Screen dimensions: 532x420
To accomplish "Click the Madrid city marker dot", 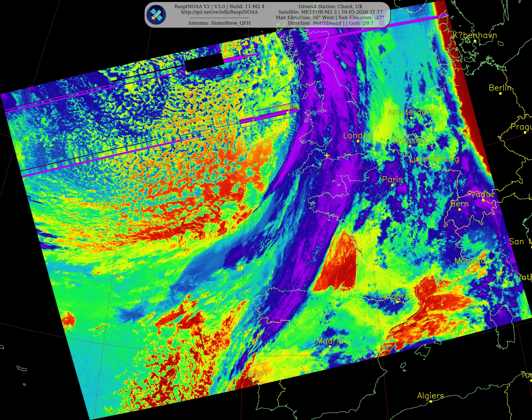I will coord(330,346).
